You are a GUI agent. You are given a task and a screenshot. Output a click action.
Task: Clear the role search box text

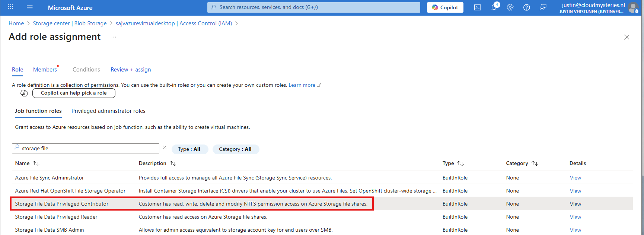(x=165, y=147)
